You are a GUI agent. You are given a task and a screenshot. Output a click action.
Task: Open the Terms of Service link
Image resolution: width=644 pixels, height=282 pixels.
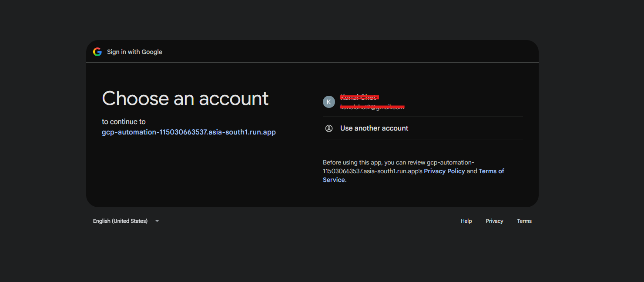413,175
